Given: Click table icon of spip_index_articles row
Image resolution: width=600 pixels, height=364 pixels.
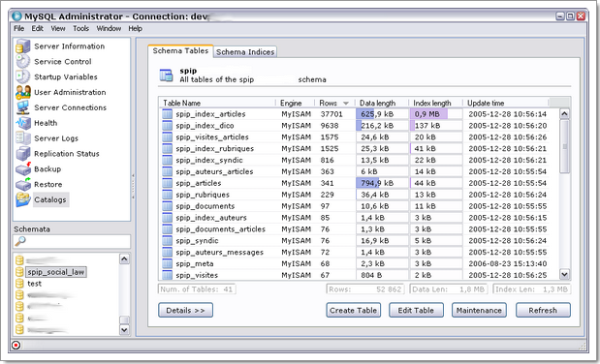Looking at the screenshot, I should (x=167, y=114).
